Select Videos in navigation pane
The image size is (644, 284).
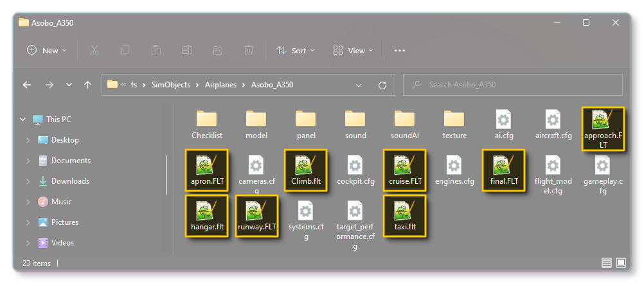click(x=57, y=242)
